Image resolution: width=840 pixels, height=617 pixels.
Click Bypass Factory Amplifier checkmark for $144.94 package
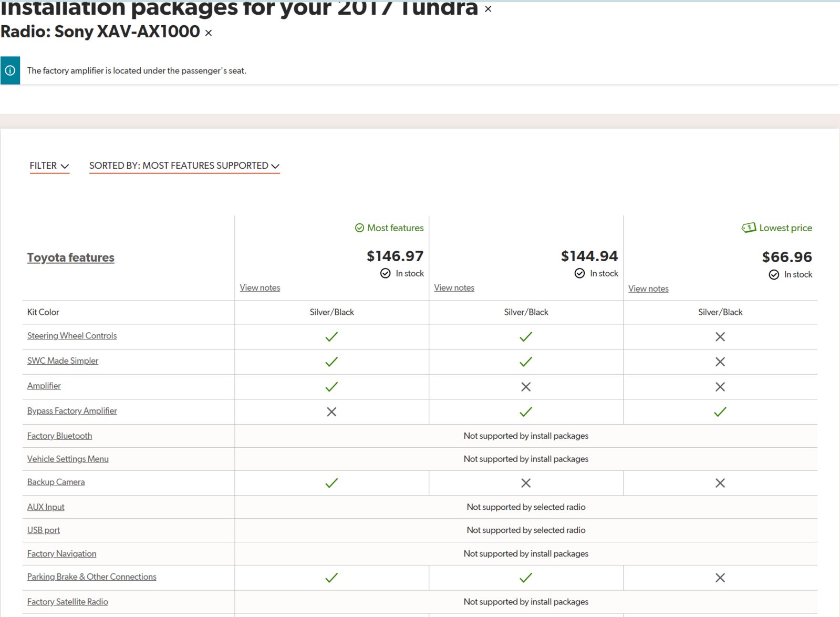coord(526,412)
